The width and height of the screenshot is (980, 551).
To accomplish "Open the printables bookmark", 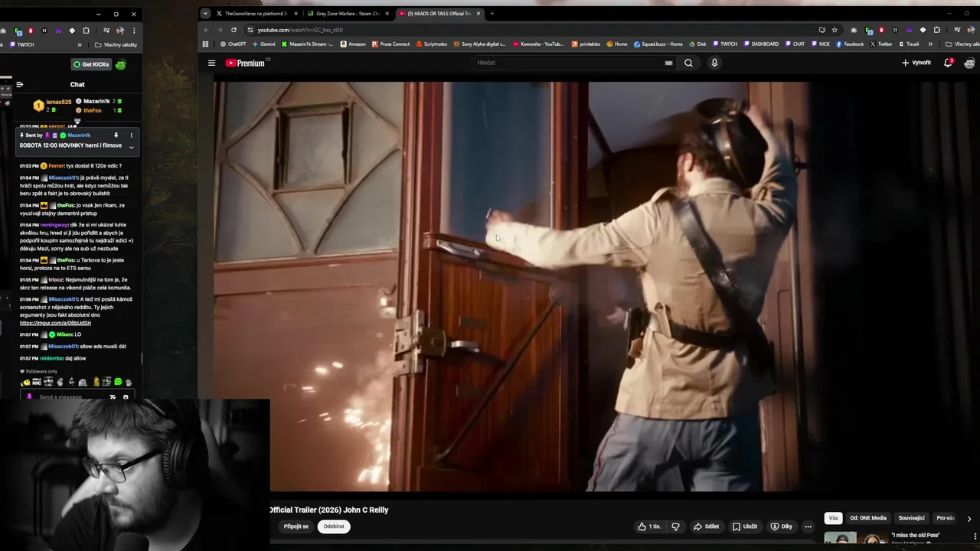I will tap(586, 44).
